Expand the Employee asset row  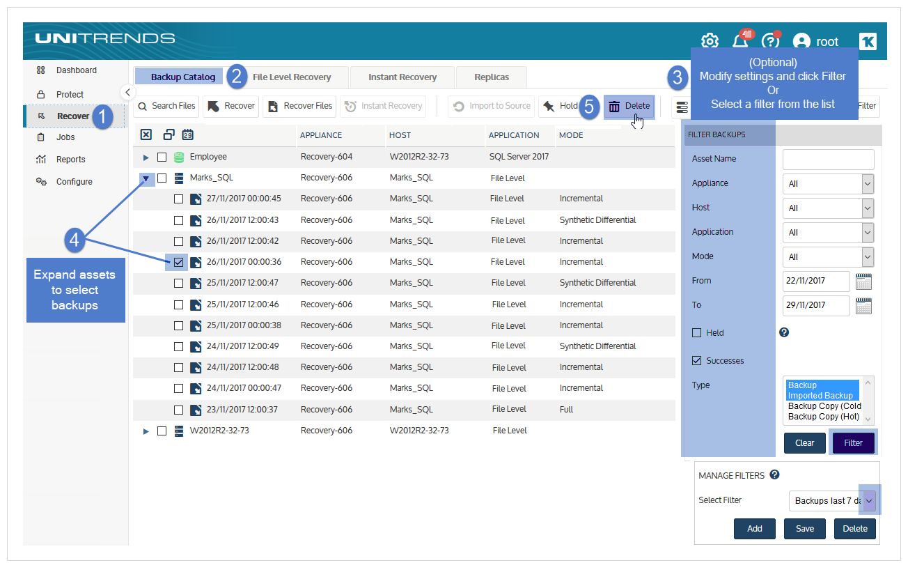click(146, 157)
